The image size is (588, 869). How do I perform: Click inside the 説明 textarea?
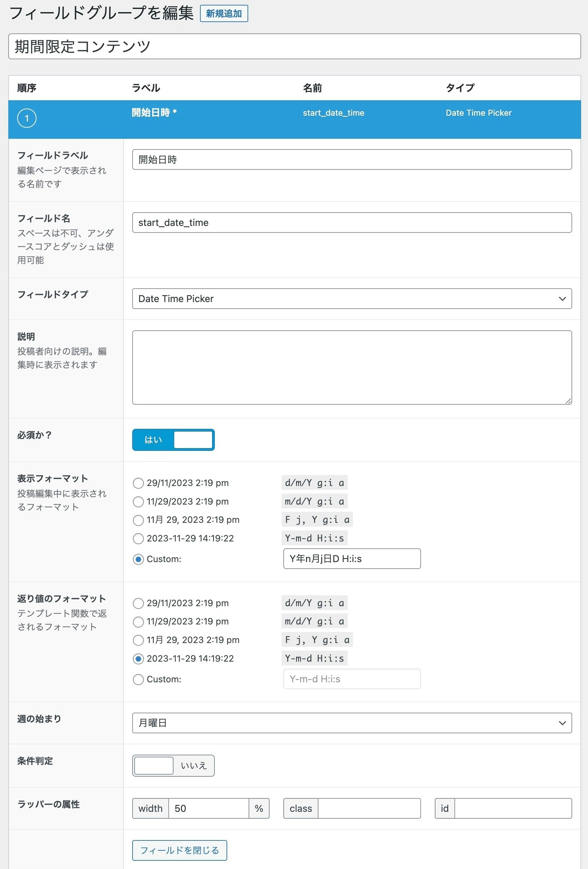point(352,368)
